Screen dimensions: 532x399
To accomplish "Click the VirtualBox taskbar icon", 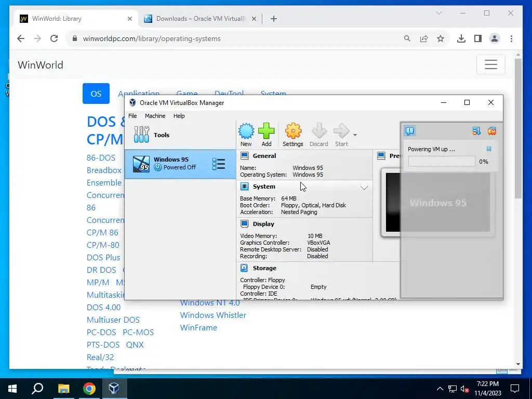I will tap(114, 389).
